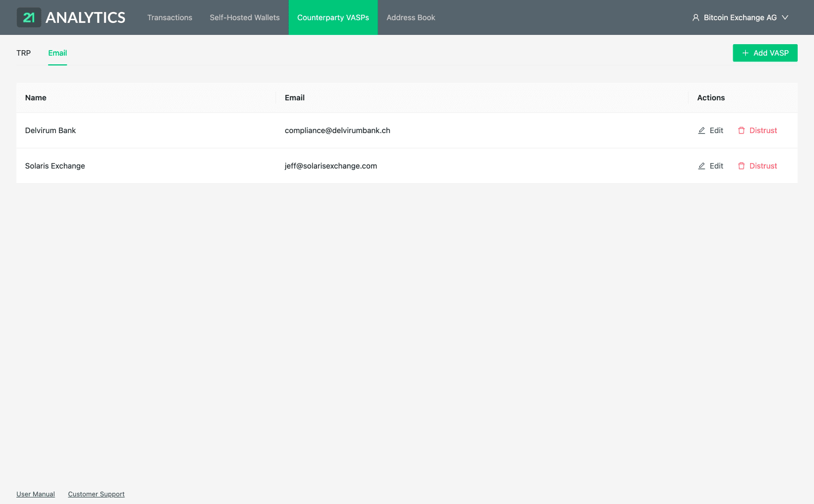The image size is (814, 504).
Task: Click the trash Distrust icon for Delvirum Bank
Action: [x=741, y=130]
